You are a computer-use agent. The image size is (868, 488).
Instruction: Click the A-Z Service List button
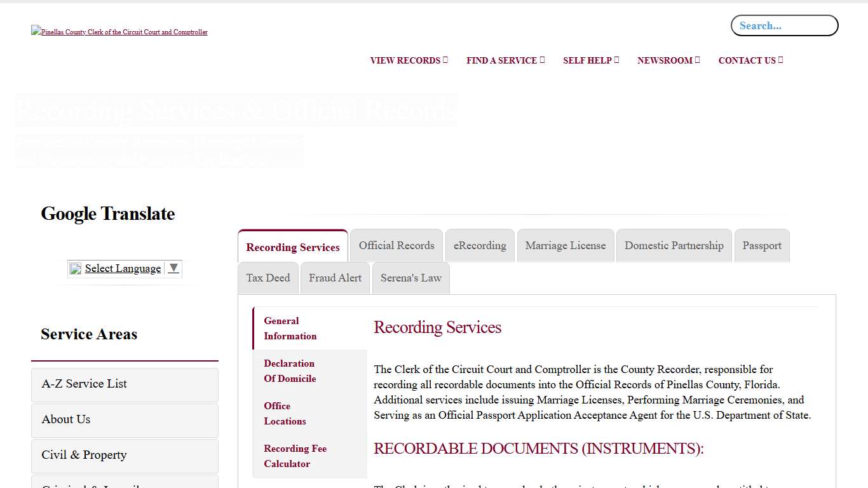click(125, 384)
